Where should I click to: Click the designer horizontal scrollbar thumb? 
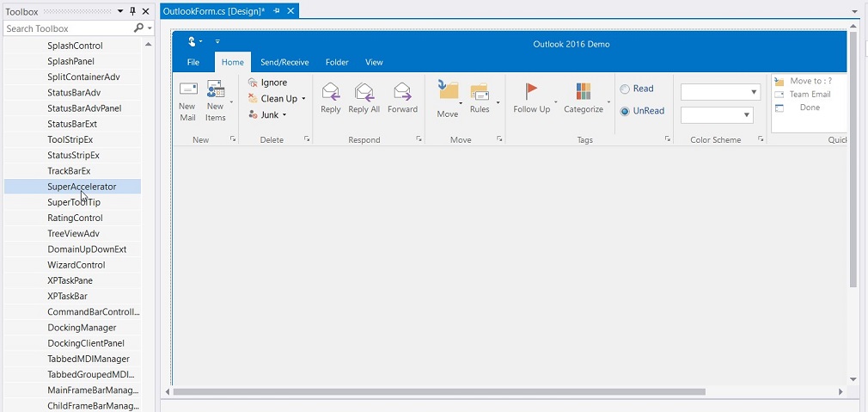pos(439,391)
